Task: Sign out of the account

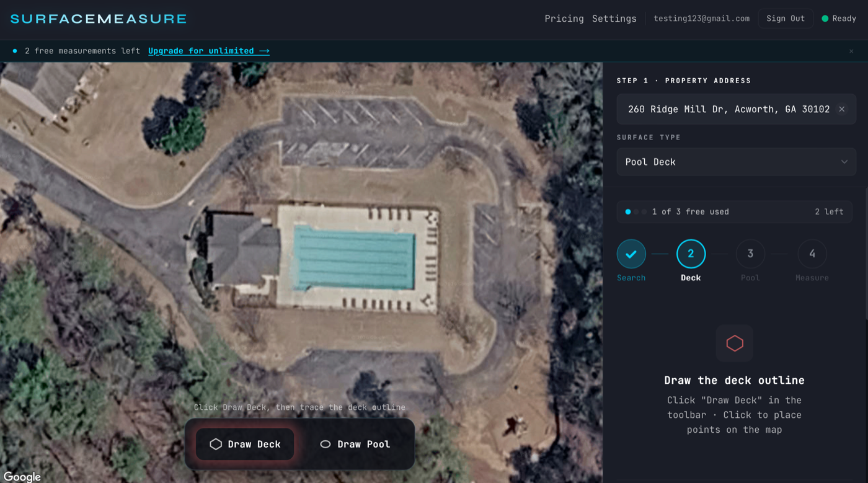Action: (x=786, y=19)
